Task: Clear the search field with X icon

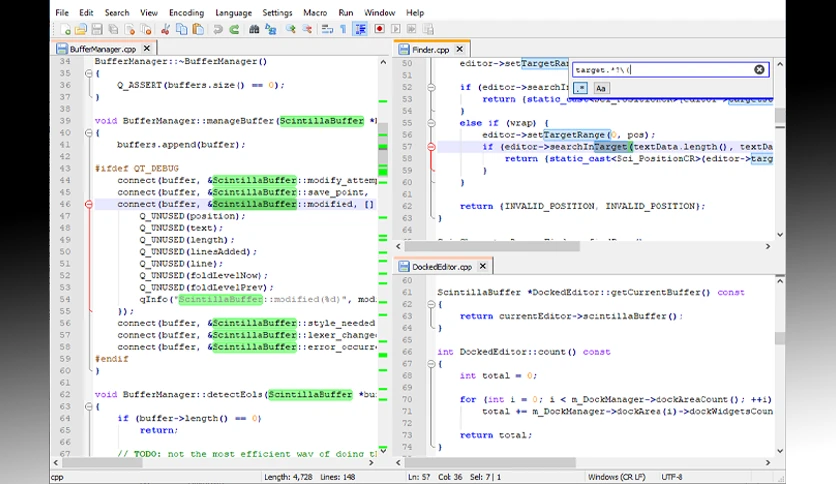Action: tap(759, 70)
